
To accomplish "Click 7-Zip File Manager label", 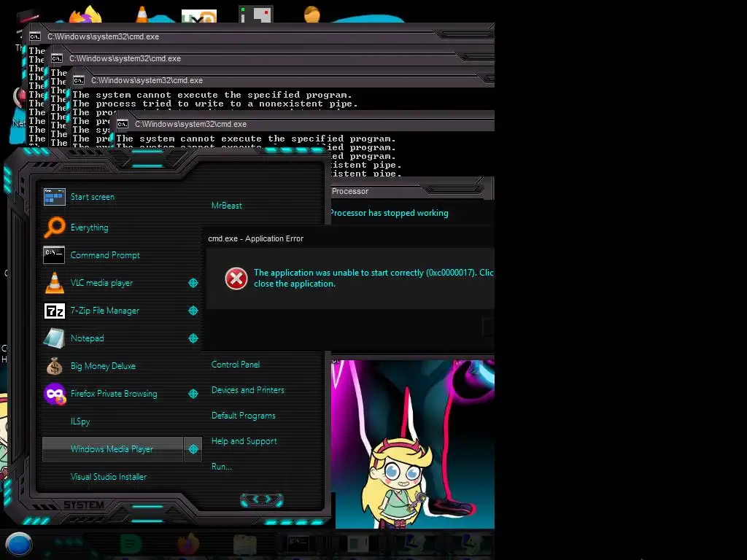I will pos(105,311).
